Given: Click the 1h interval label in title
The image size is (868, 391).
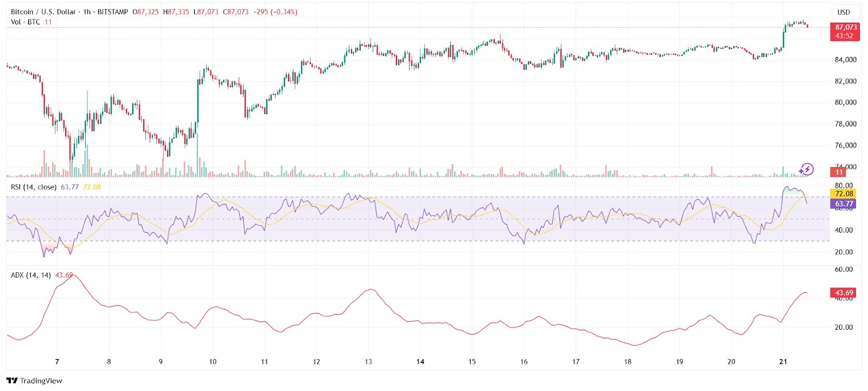Looking at the screenshot, I should 87,12.
